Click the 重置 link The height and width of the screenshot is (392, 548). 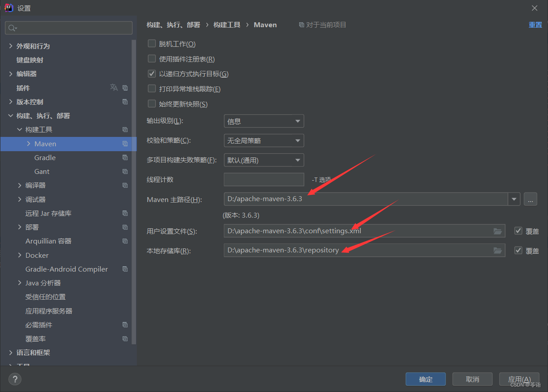(536, 25)
